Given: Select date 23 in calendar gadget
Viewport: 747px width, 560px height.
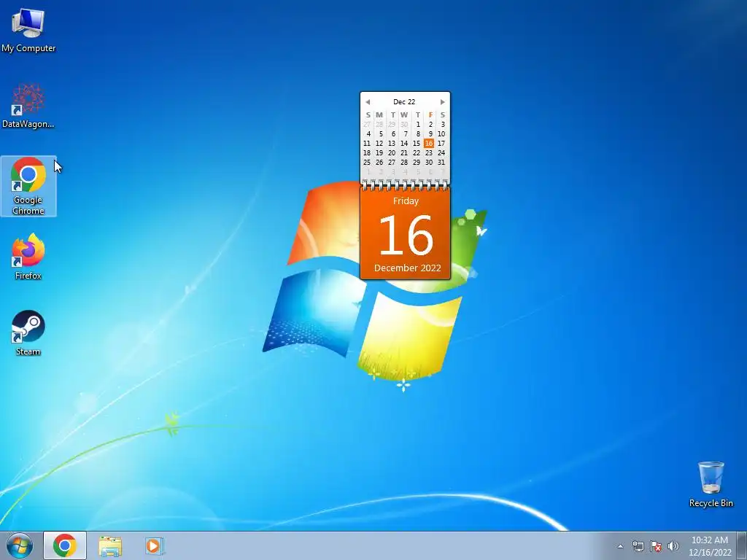Looking at the screenshot, I should click(429, 153).
